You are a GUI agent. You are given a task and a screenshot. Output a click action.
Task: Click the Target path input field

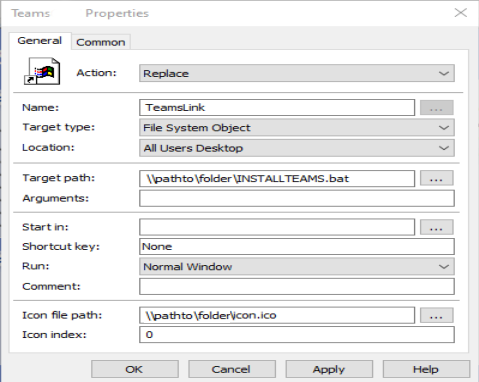tap(277, 179)
